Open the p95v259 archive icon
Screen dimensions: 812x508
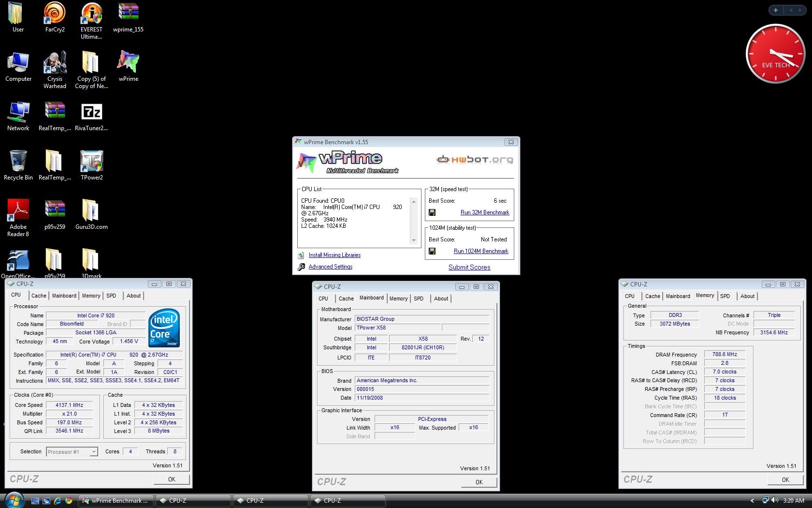pyautogui.click(x=55, y=215)
